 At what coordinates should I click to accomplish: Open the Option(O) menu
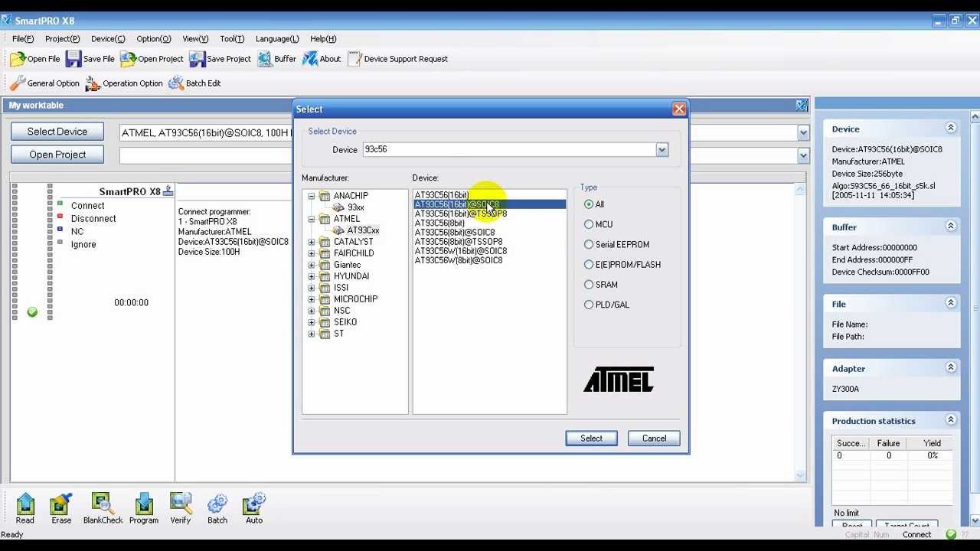154,39
